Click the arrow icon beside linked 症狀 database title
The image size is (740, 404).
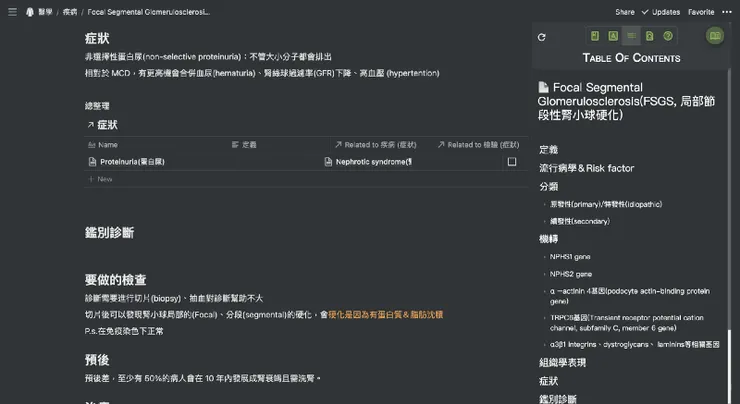pyautogui.click(x=90, y=125)
